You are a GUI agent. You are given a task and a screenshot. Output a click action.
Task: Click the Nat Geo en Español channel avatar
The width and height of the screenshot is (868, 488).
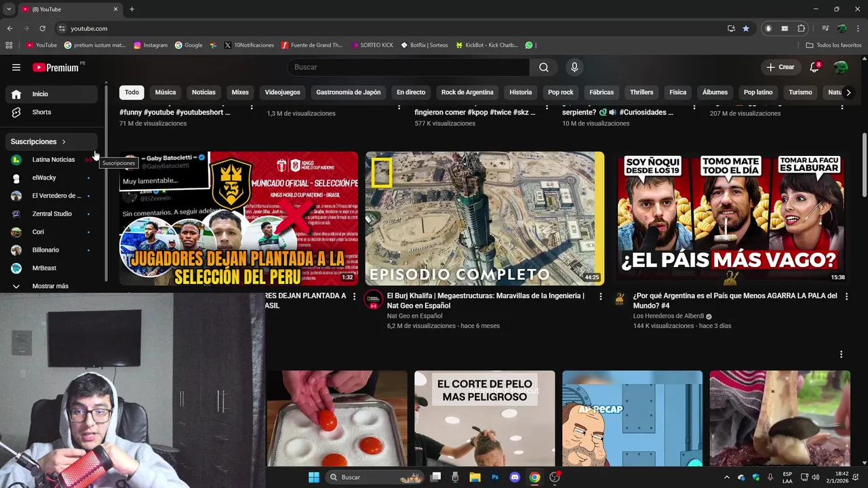tap(374, 300)
